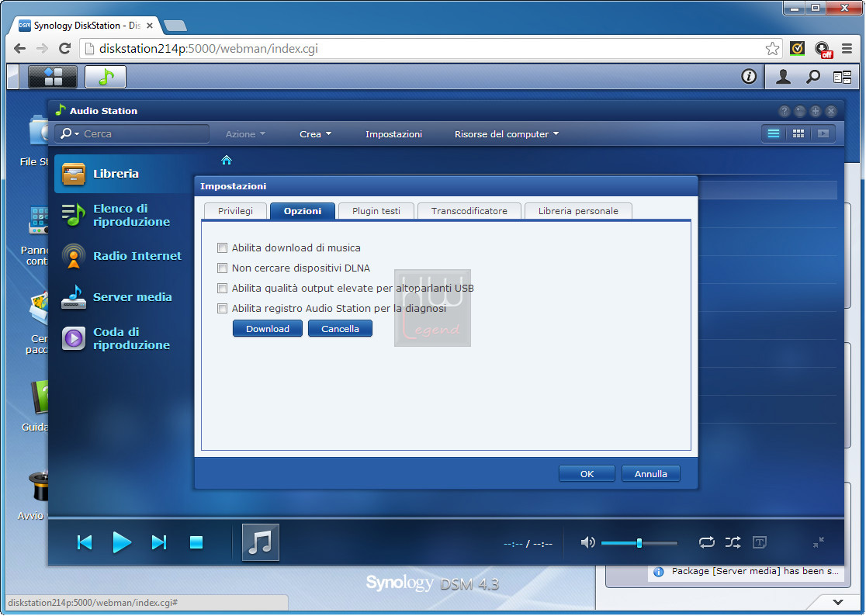Go back in the browser

[20, 49]
